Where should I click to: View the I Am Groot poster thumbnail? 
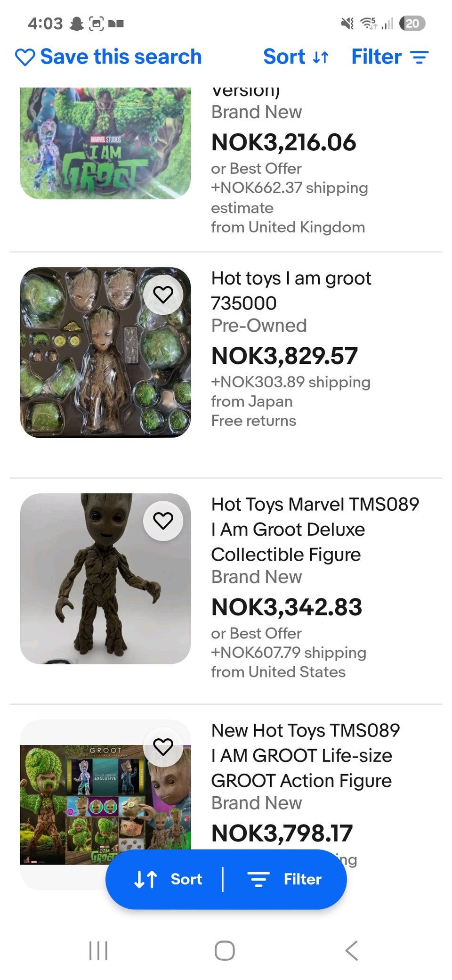105,143
